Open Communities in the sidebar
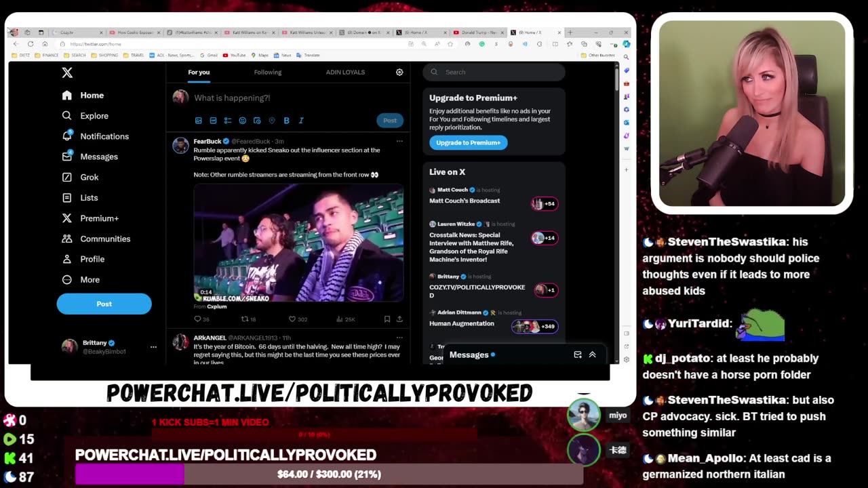The height and width of the screenshot is (488, 868). pyautogui.click(x=96, y=239)
